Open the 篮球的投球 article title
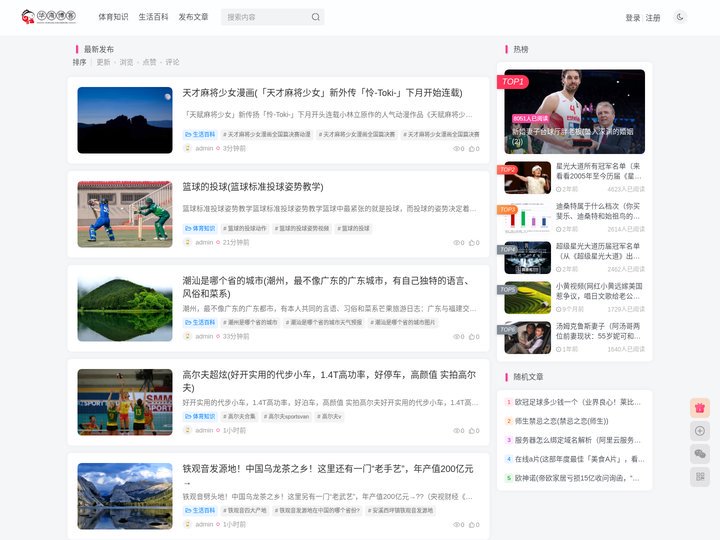 (x=253, y=187)
